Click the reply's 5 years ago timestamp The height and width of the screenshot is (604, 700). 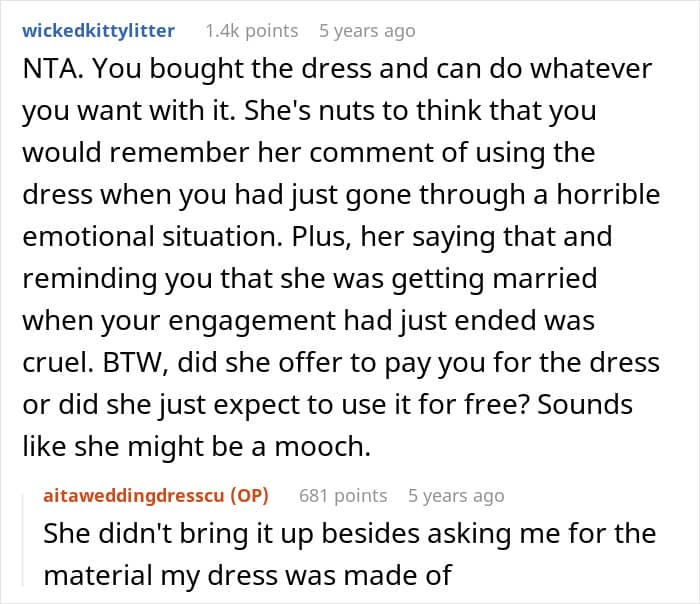456,495
